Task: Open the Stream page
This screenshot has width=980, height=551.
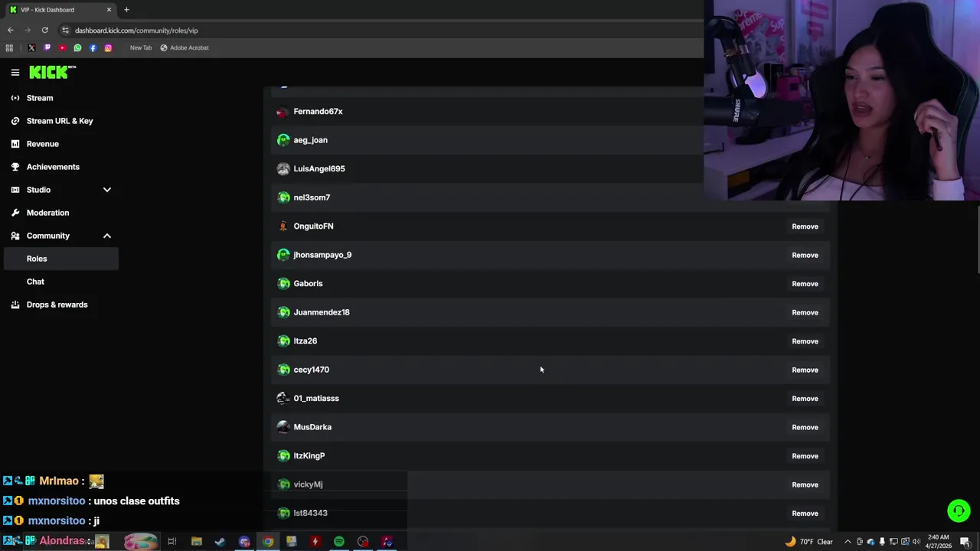Action: [40, 98]
